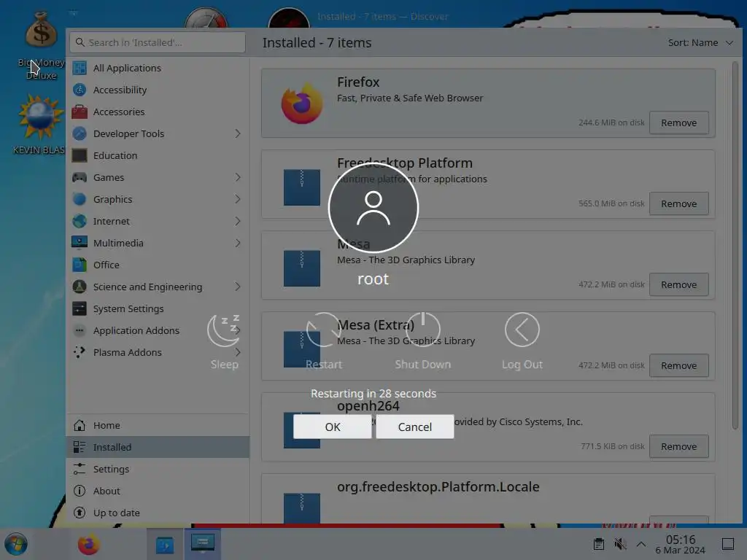
Task: Click the Plasma Addons icon
Action: 80,352
